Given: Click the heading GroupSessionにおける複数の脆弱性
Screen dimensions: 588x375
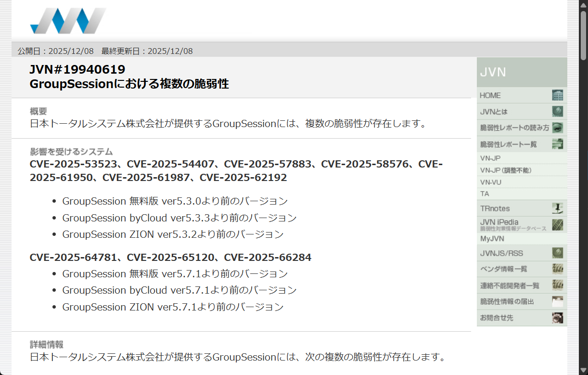Looking at the screenshot, I should pyautogui.click(x=129, y=84).
